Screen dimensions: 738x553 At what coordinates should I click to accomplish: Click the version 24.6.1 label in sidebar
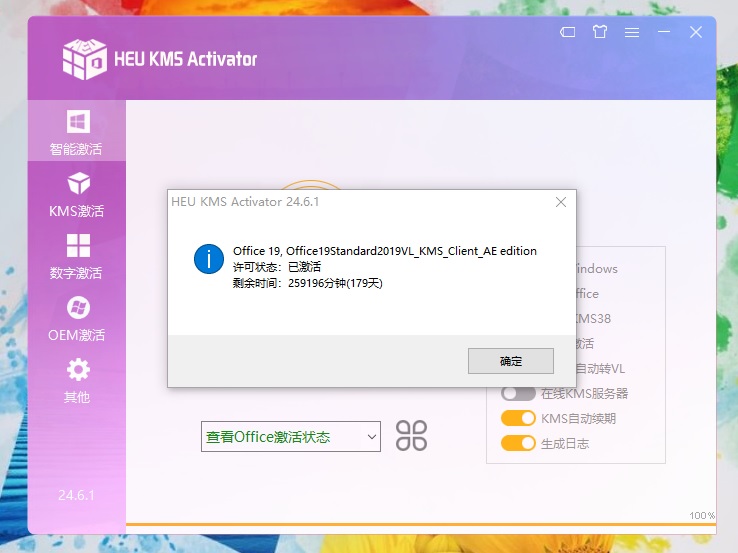[x=76, y=495]
